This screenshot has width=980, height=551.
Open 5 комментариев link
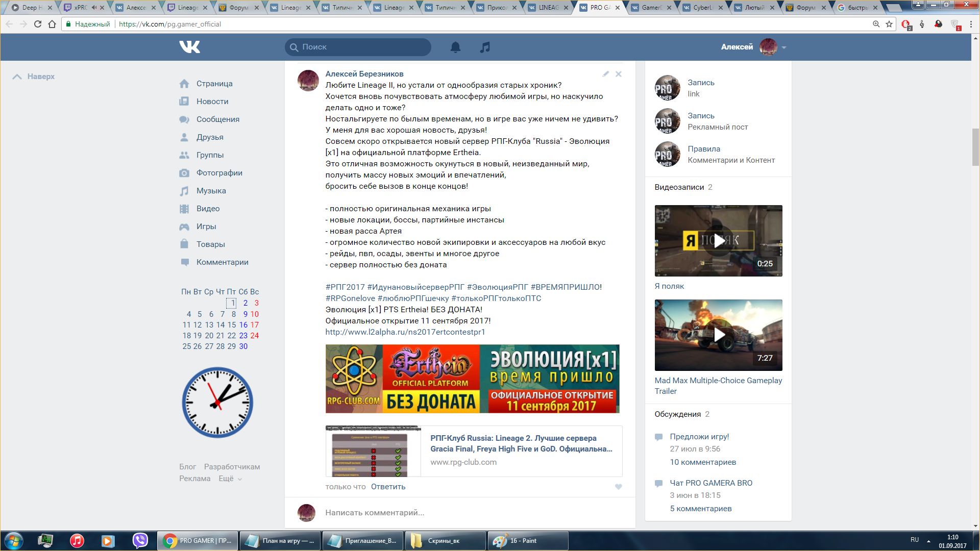tap(701, 509)
